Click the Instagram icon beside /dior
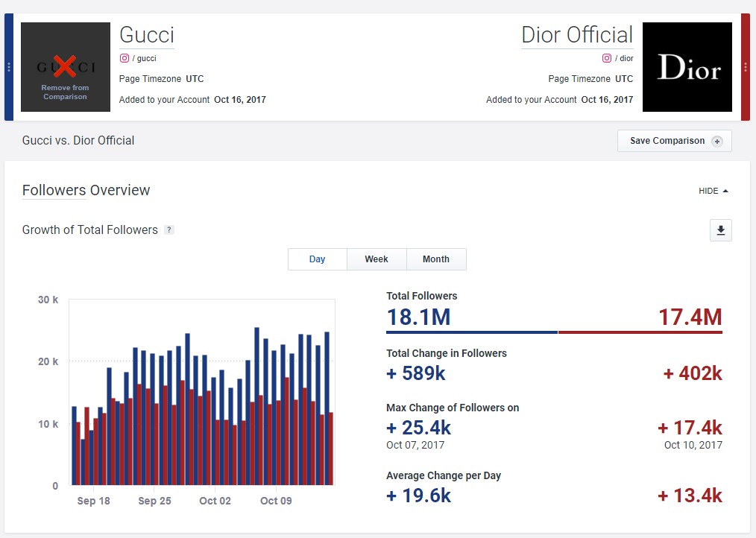756x538 pixels. click(607, 58)
